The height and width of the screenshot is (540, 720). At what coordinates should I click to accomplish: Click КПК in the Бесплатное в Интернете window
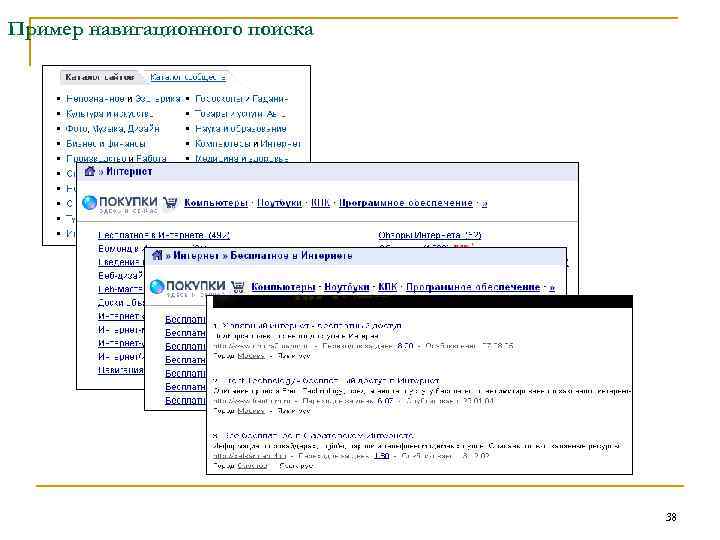pyautogui.click(x=388, y=287)
